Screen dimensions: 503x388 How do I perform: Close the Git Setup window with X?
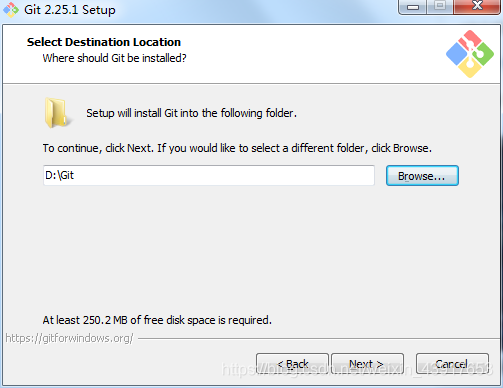click(x=477, y=7)
